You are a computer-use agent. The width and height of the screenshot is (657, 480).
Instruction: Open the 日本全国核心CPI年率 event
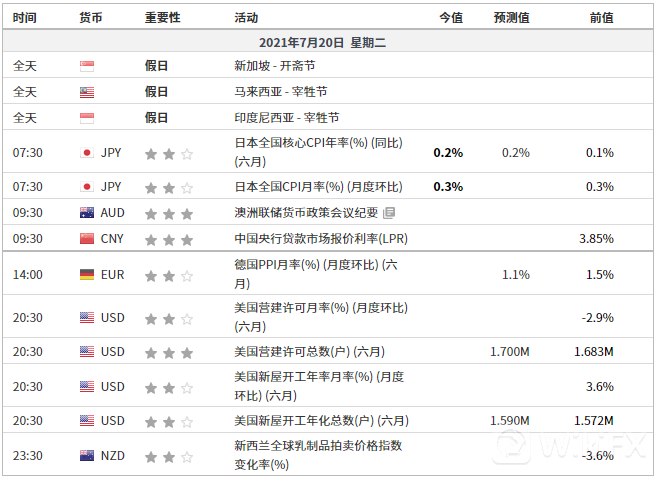coord(318,152)
